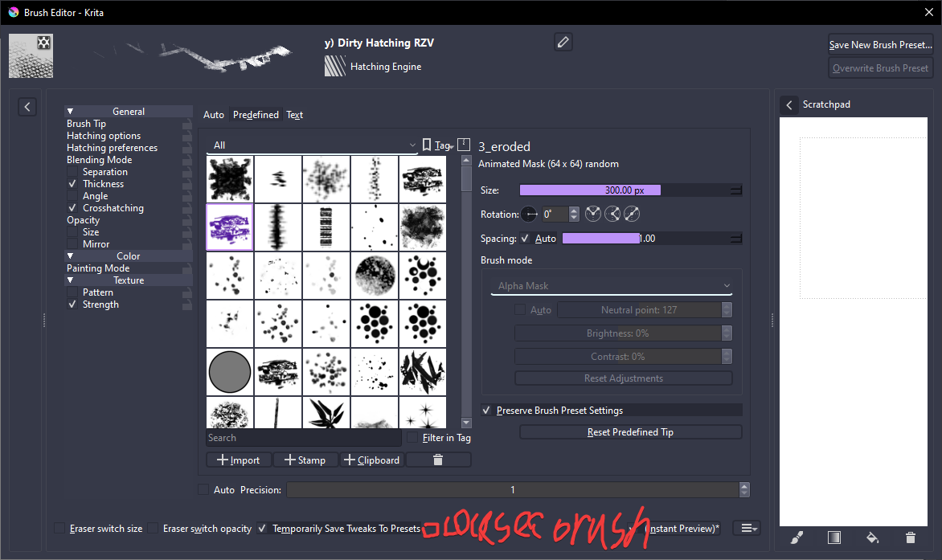Viewport: 942px width, 560px height.
Task: Click the Dirty Hatching RZV preset thumbnail
Action: pyautogui.click(x=31, y=55)
